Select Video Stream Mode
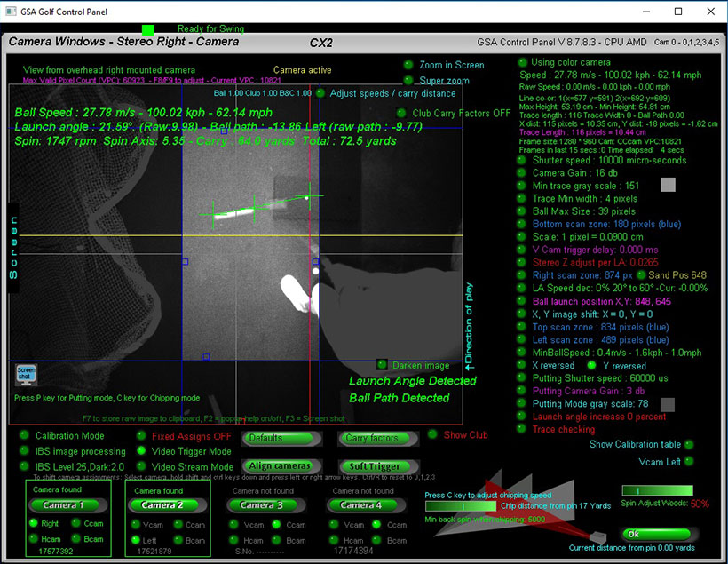This screenshot has width=728, height=564. (141, 466)
